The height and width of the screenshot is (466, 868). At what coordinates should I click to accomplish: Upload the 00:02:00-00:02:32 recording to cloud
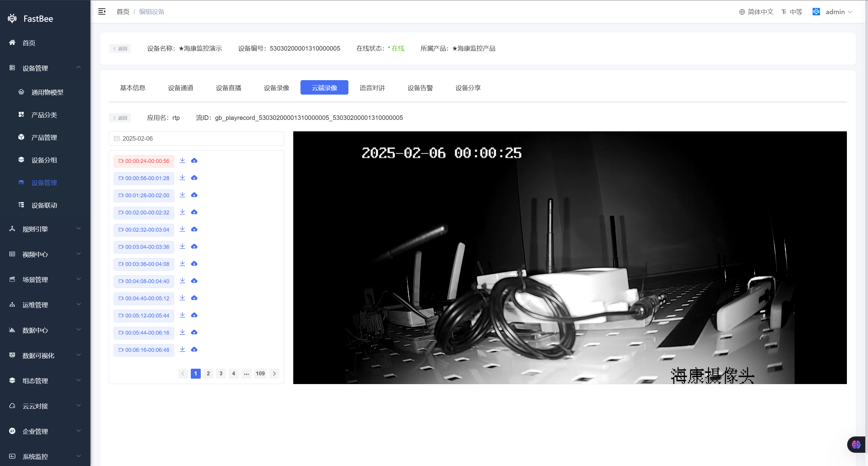click(x=194, y=212)
